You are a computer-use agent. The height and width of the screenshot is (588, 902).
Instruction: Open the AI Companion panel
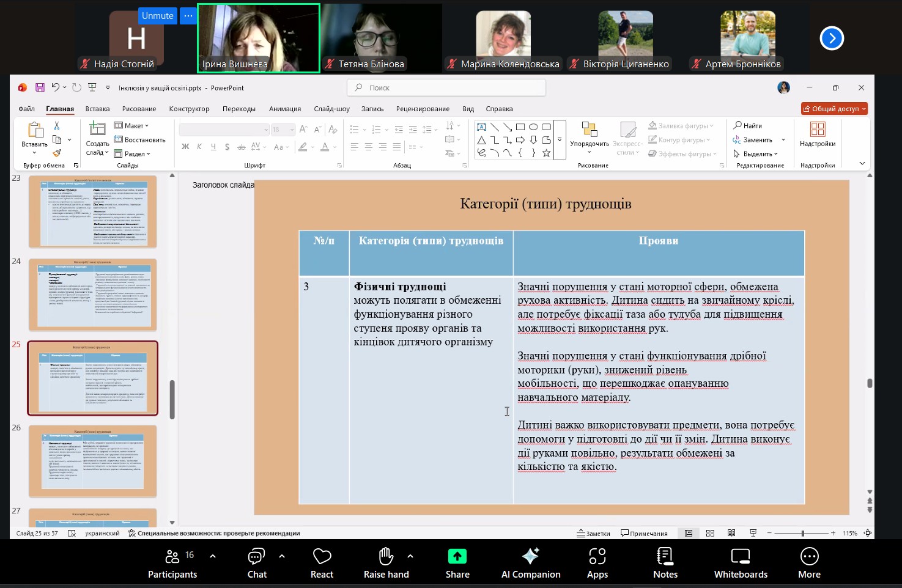click(x=530, y=556)
